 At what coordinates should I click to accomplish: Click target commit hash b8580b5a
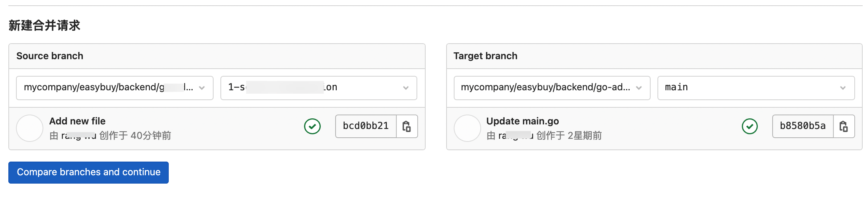(803, 126)
